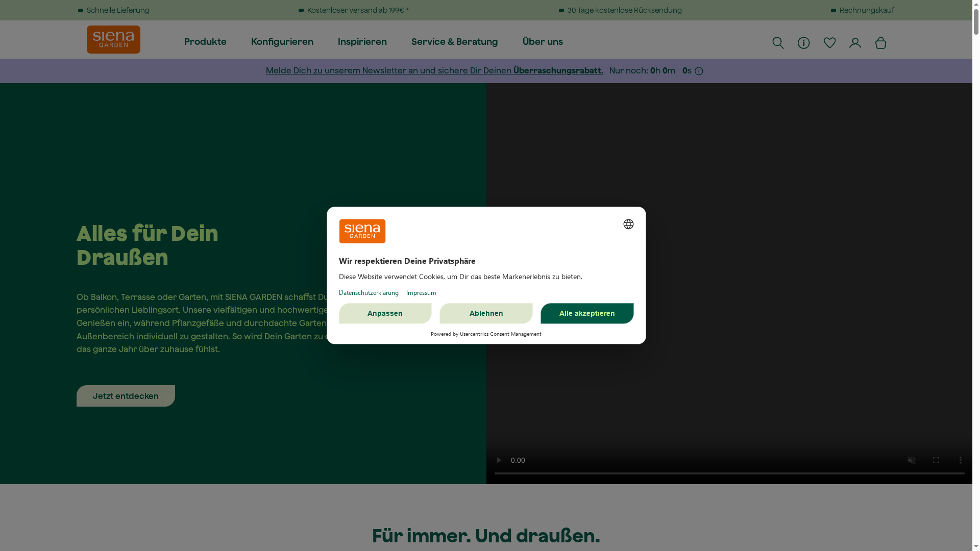Open the language globe in the cookie dialog

coord(628,224)
